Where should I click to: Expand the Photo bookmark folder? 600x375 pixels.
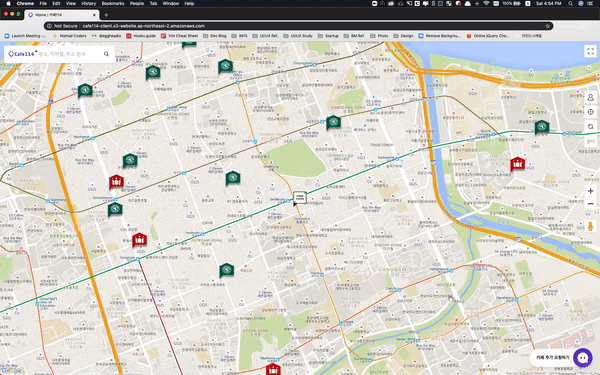pos(379,36)
